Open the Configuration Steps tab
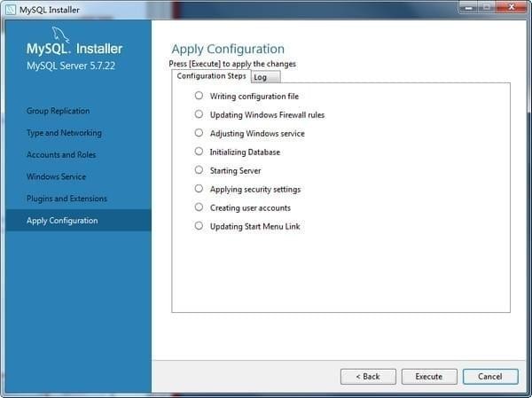The width and height of the screenshot is (532, 398). [211, 76]
